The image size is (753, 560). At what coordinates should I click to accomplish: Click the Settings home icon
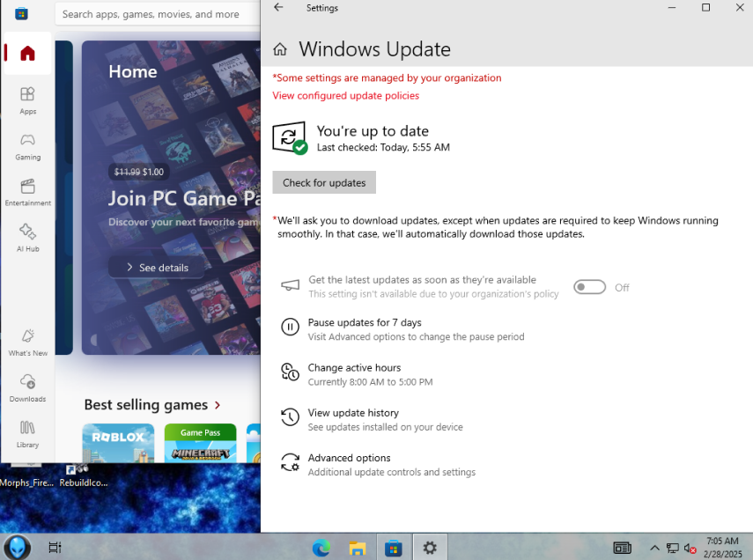coord(280,49)
